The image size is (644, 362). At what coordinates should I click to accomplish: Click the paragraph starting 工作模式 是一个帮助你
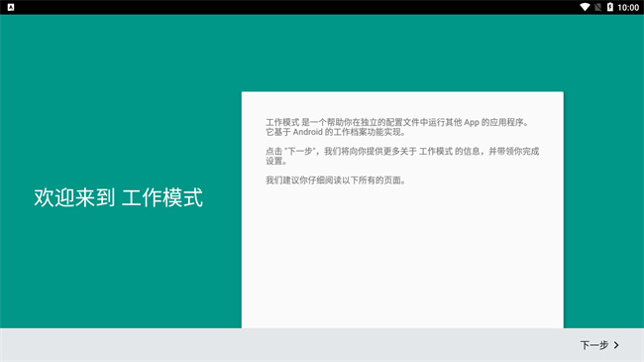397,127
